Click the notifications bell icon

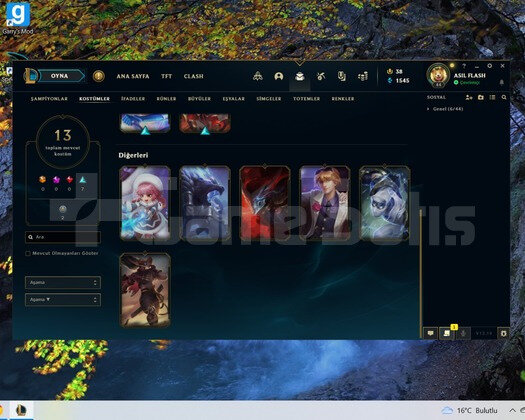(502, 82)
